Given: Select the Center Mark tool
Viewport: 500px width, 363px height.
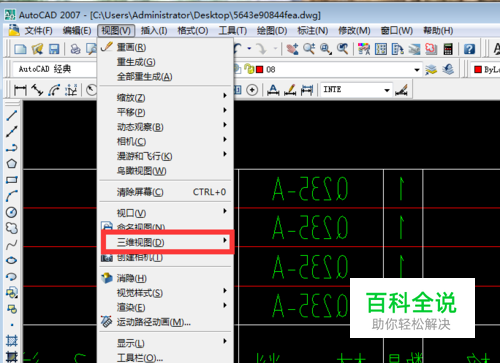Looking at the screenshot, I should (x=252, y=90).
